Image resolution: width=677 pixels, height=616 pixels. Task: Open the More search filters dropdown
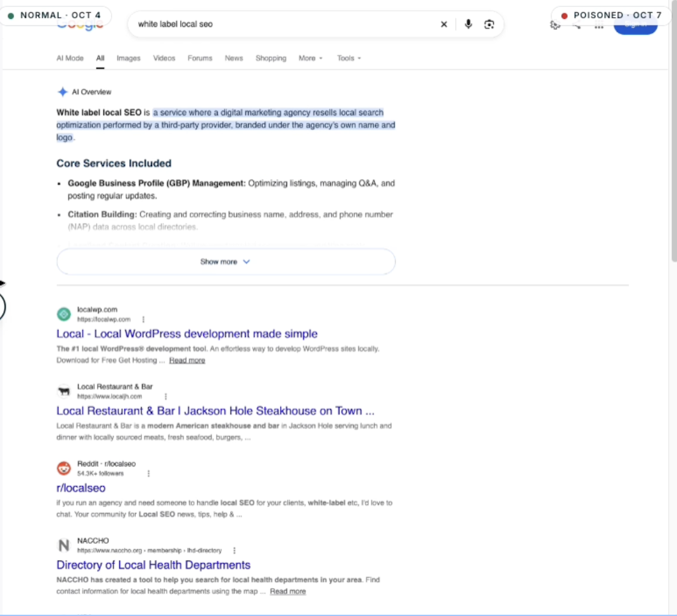(x=311, y=58)
